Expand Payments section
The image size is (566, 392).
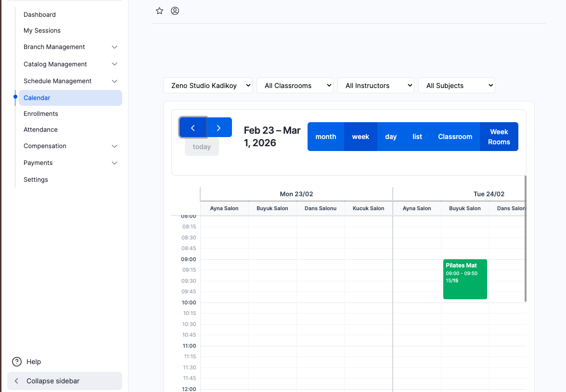pyautogui.click(x=115, y=163)
